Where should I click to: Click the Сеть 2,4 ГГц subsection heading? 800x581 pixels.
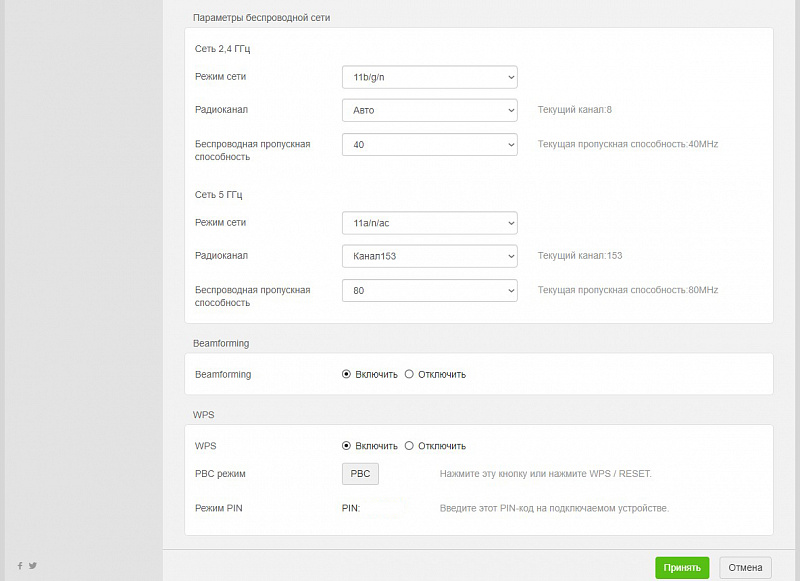(x=222, y=48)
